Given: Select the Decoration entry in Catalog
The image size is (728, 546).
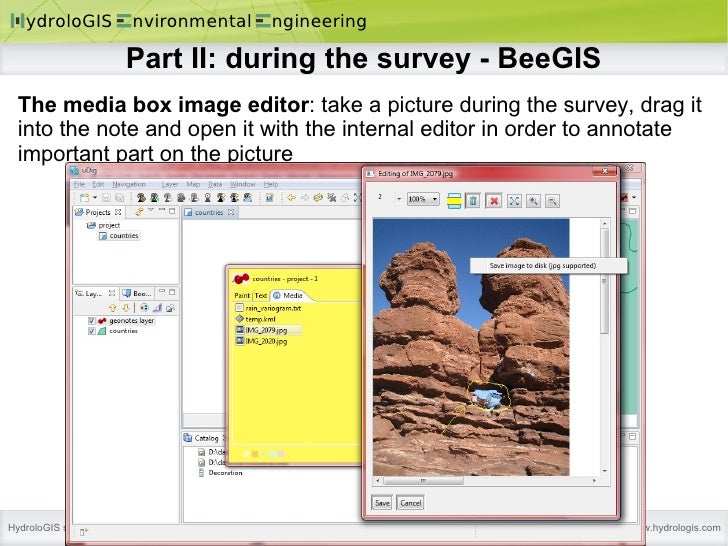Looking at the screenshot, I should click(220, 473).
